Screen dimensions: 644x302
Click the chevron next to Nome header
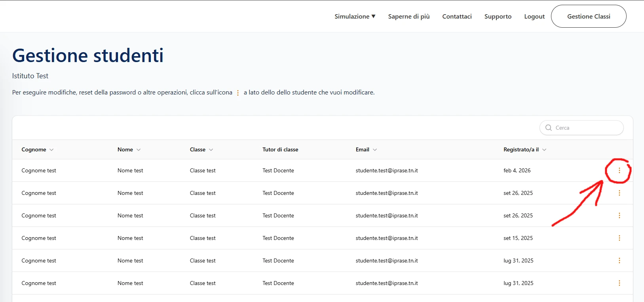tap(139, 150)
